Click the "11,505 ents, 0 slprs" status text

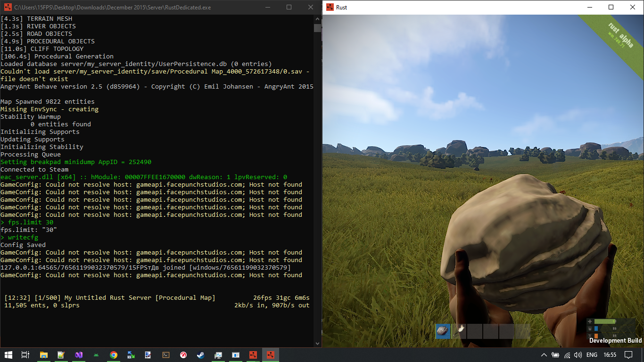(42, 305)
